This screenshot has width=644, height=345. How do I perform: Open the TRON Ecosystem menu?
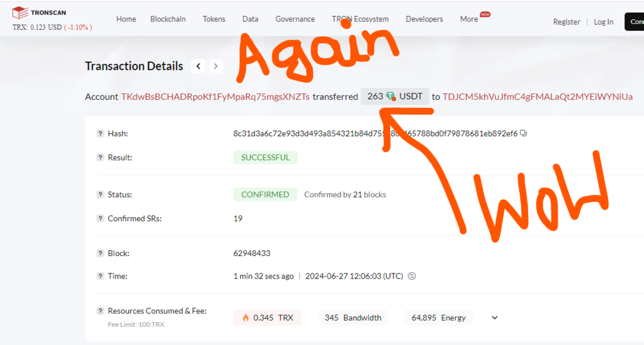360,19
